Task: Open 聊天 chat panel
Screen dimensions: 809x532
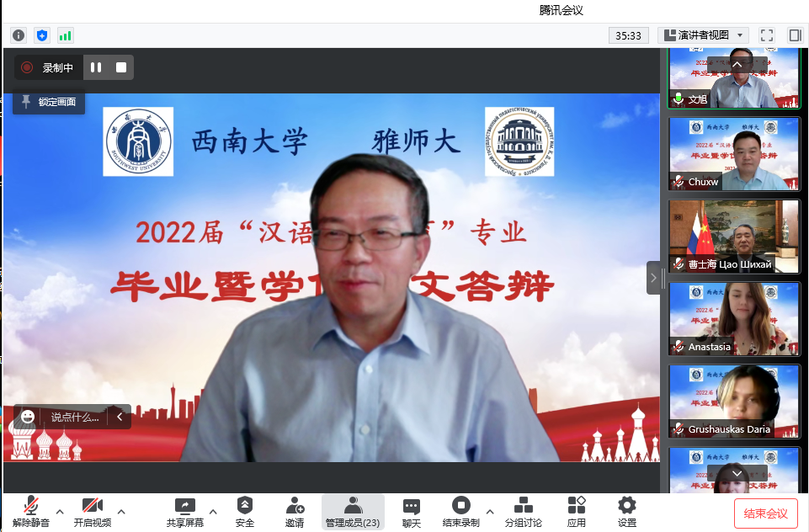Action: (x=411, y=512)
